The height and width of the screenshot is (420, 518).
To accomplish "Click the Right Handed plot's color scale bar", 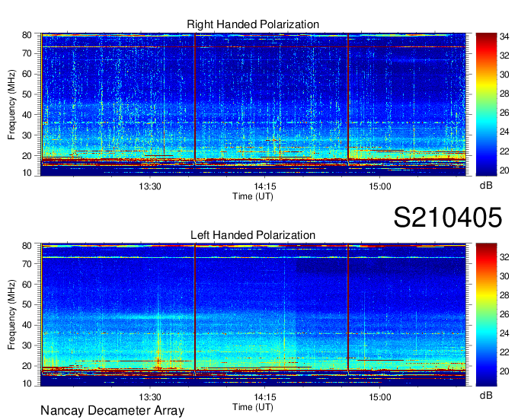I will point(486,104).
